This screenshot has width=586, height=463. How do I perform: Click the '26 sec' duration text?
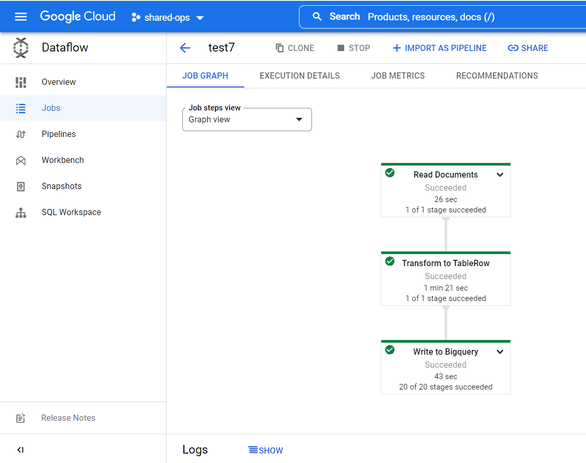click(445, 199)
